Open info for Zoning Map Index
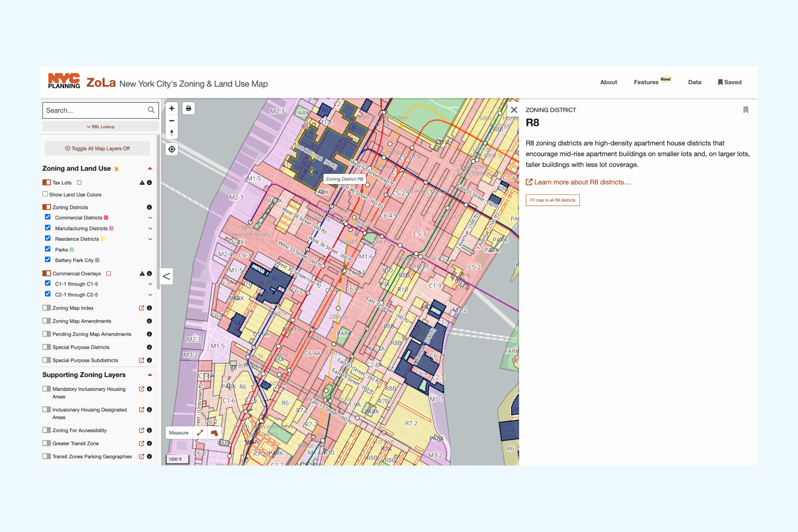798x532 pixels. pos(150,308)
